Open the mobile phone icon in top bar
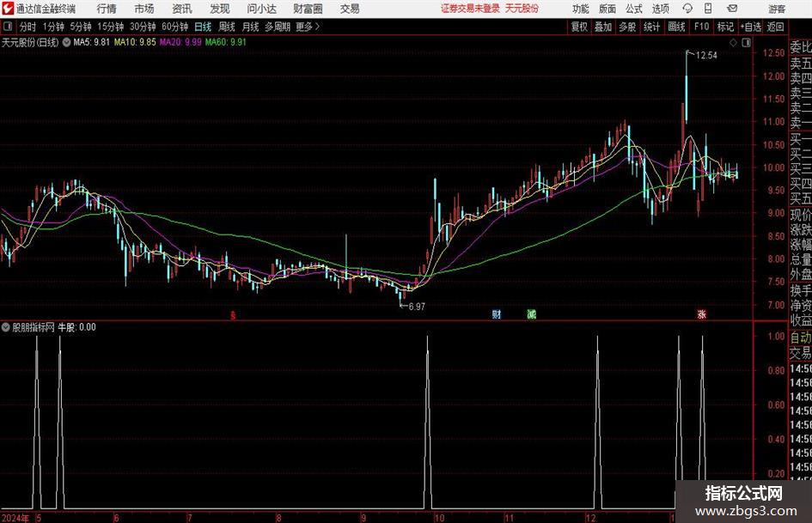 (x=708, y=9)
